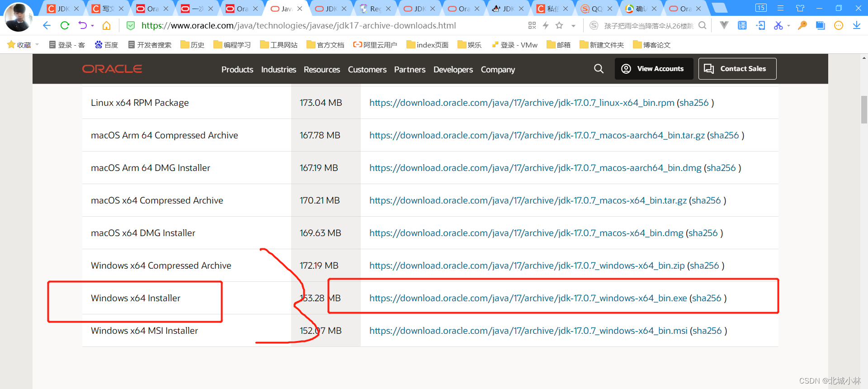Reload the page with the refresh icon
Viewport: 868px width, 389px height.
click(x=65, y=25)
